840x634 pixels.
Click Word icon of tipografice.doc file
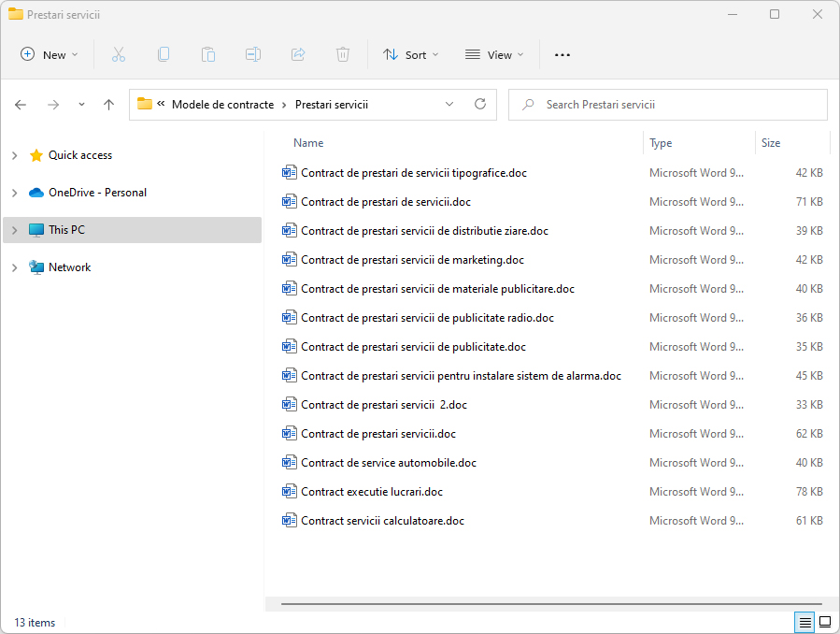tap(290, 173)
